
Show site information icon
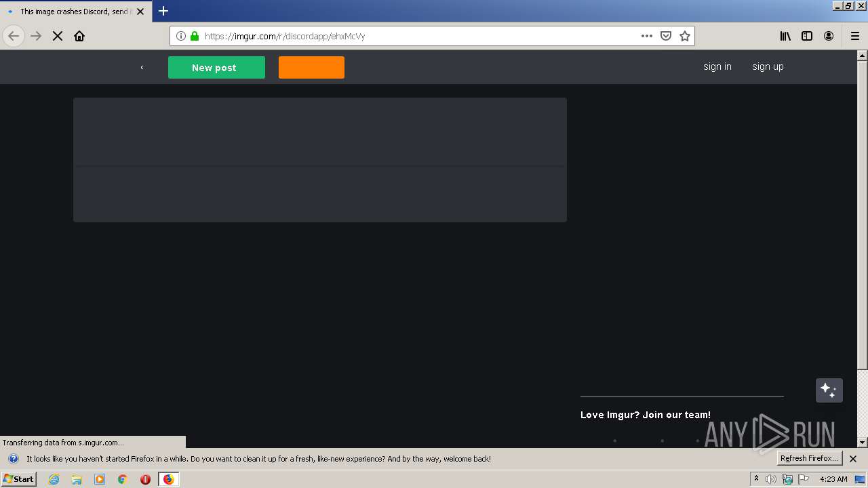[181, 36]
